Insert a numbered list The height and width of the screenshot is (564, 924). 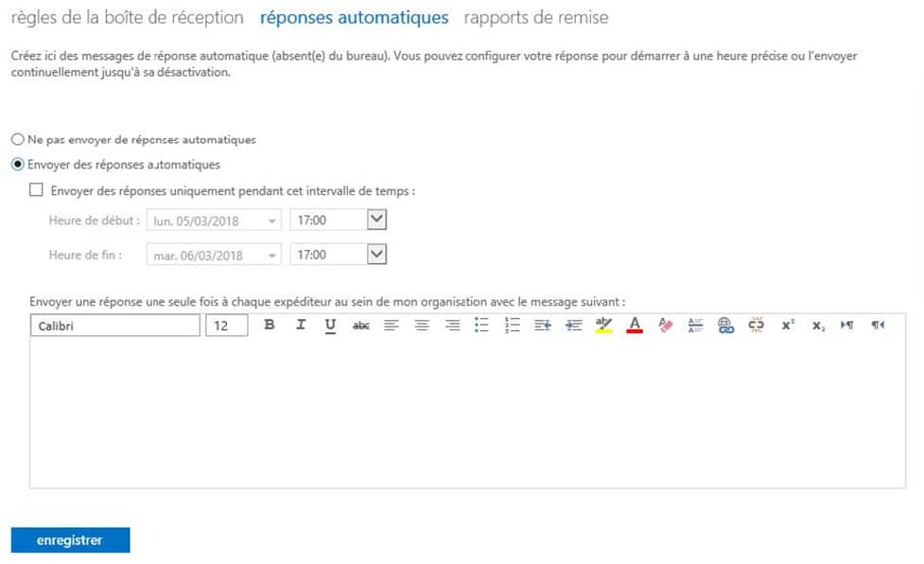point(512,325)
